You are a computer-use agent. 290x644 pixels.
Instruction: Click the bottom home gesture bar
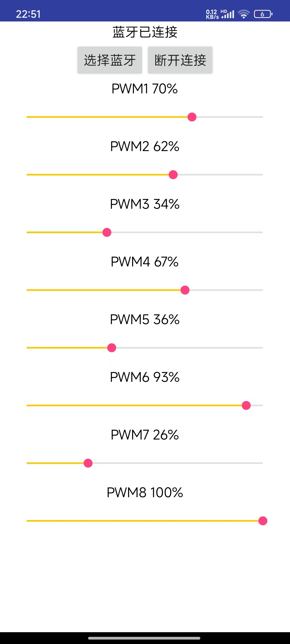[144, 638]
